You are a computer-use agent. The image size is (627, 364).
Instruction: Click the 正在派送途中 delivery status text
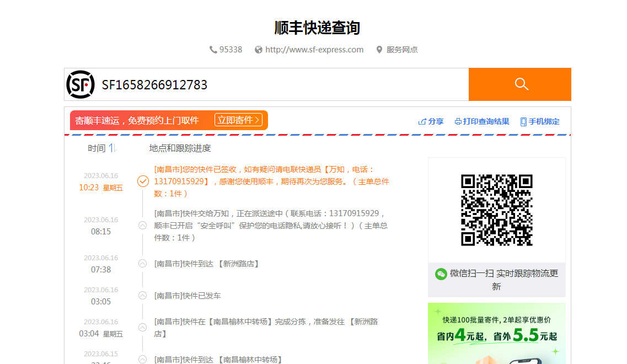pyautogui.click(x=271, y=226)
